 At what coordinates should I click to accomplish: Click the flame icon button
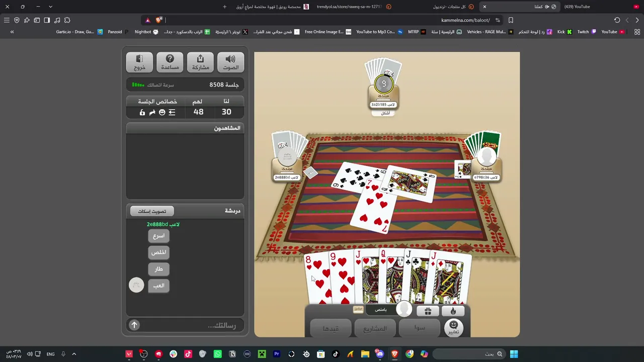click(x=453, y=311)
